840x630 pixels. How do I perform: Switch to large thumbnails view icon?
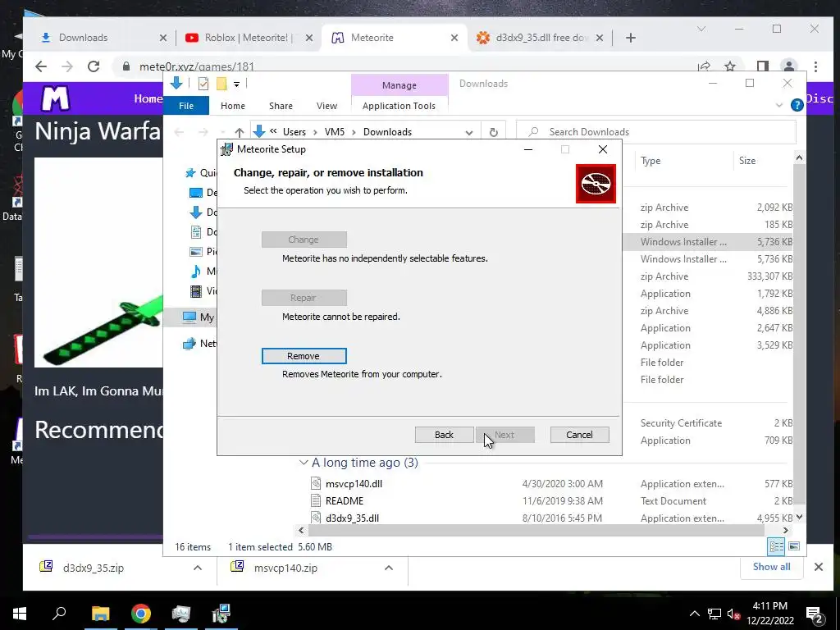[794, 546]
